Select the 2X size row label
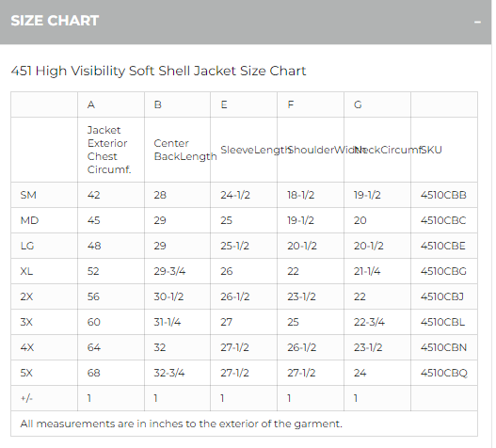Image resolution: width=496 pixels, height=448 pixels. (x=26, y=296)
